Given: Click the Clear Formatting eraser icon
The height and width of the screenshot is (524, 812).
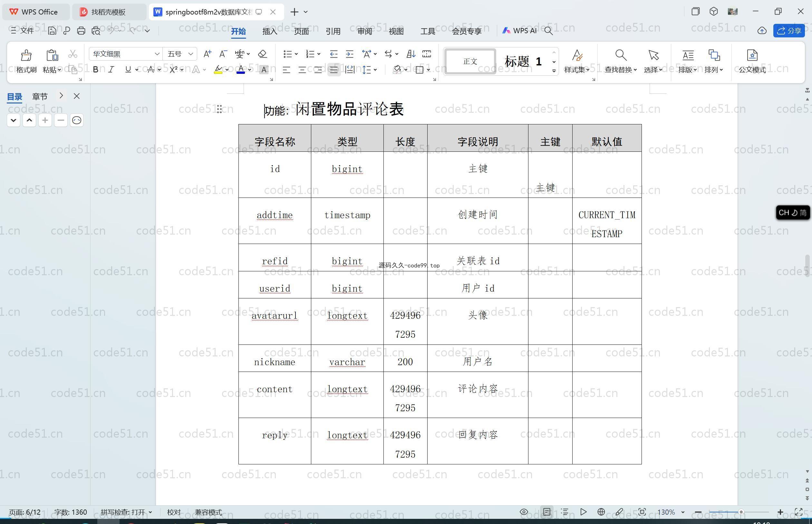Looking at the screenshot, I should pyautogui.click(x=262, y=54).
